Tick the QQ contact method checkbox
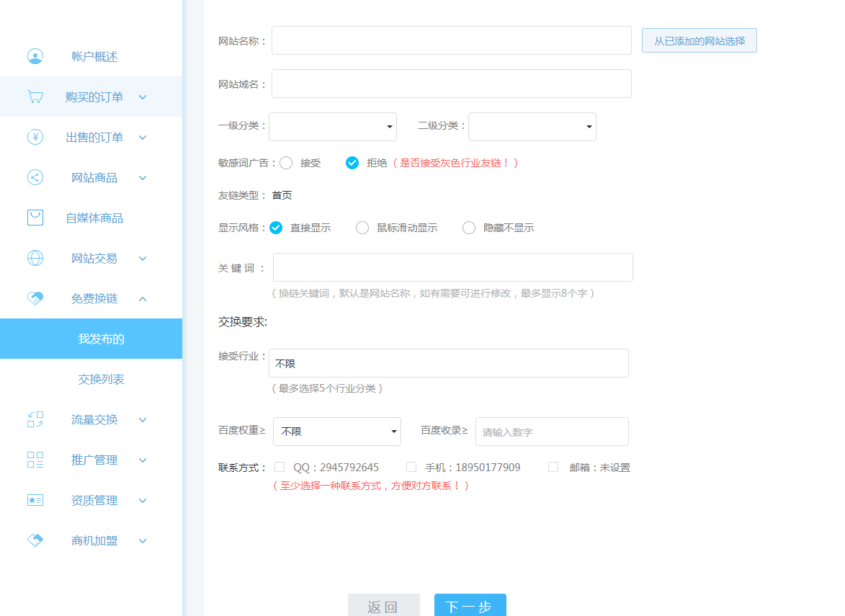The image size is (845, 616). [x=280, y=467]
